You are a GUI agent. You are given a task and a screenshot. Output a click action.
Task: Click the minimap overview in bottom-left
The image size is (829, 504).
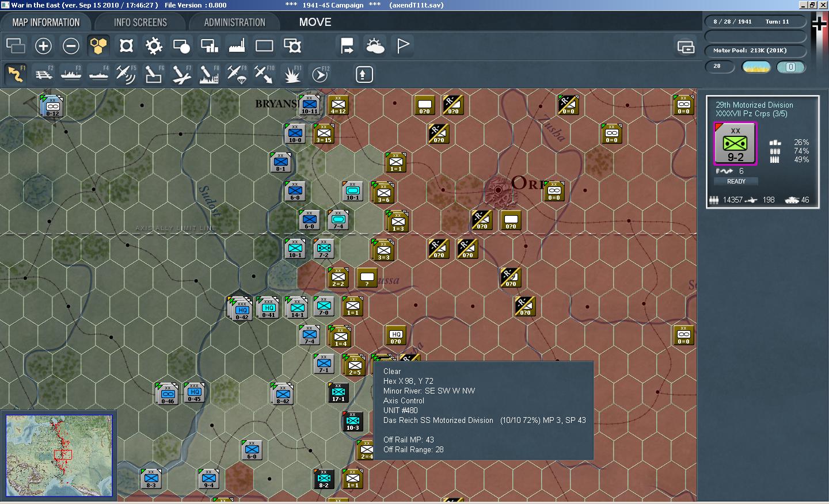coord(59,456)
